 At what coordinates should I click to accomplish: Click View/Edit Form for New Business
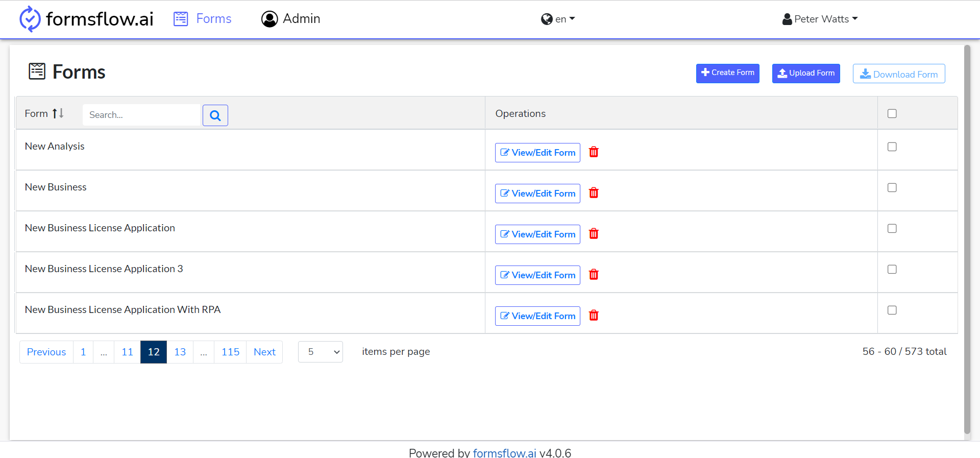(537, 194)
